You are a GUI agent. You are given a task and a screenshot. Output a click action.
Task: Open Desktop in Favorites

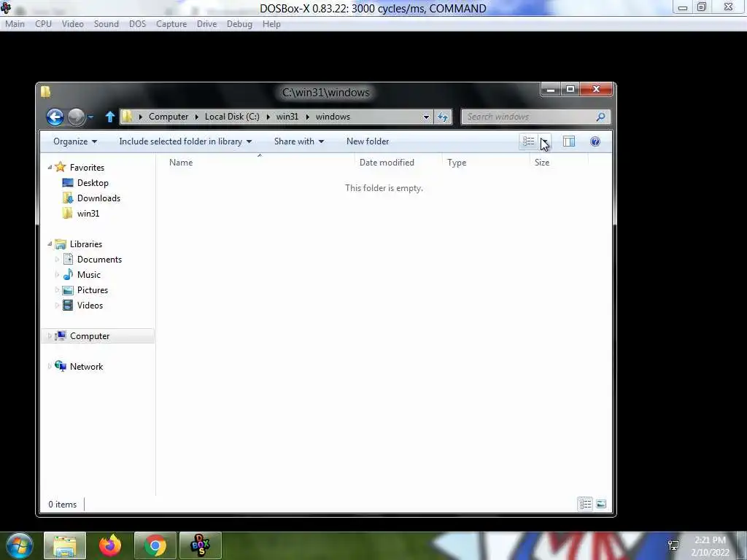coord(93,183)
